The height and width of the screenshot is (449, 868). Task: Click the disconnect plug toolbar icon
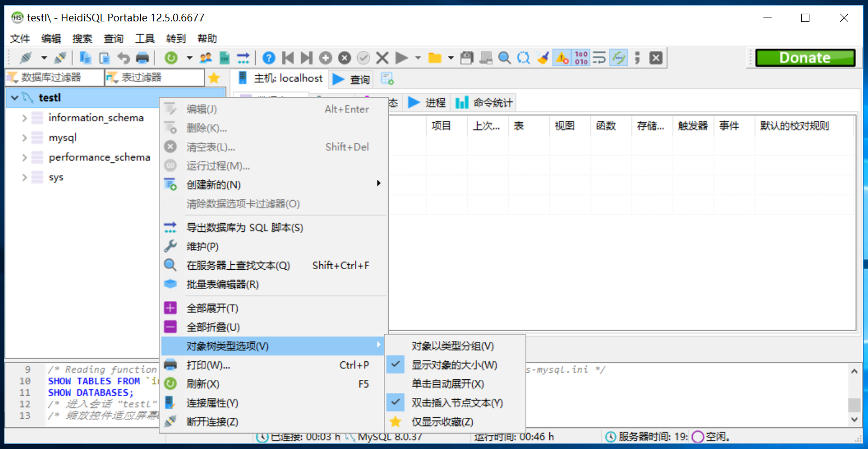pyautogui.click(x=61, y=58)
